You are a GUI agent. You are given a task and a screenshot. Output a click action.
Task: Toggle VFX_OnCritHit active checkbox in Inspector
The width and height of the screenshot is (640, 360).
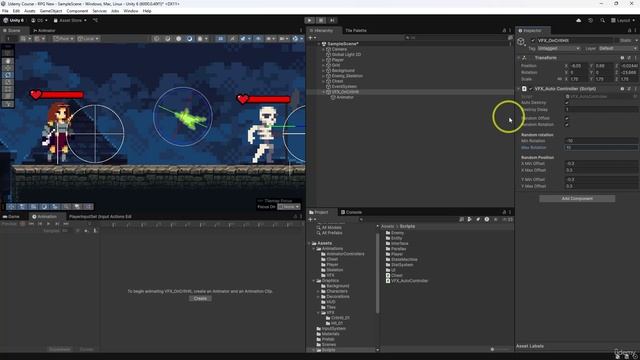tap(533, 40)
